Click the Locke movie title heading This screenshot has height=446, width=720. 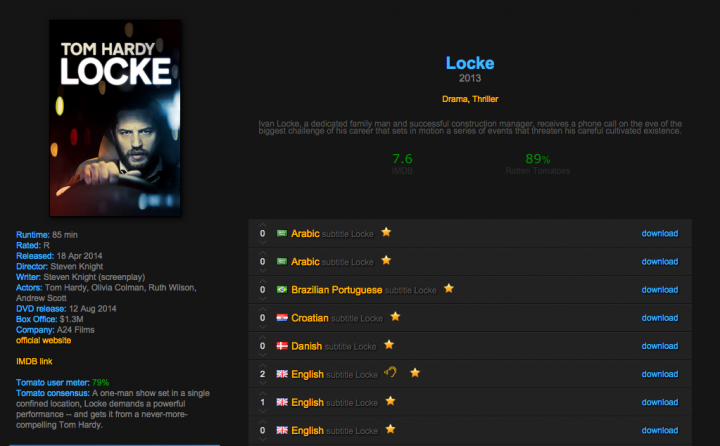click(470, 63)
